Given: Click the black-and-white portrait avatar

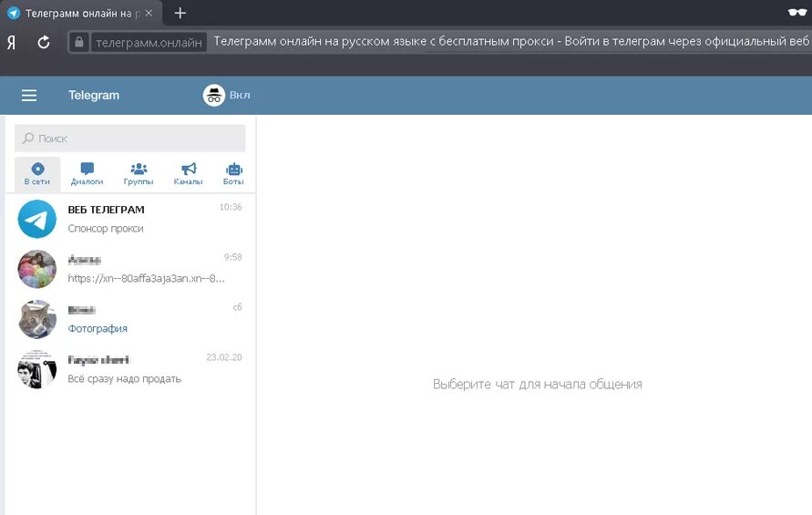Looking at the screenshot, I should 36,369.
